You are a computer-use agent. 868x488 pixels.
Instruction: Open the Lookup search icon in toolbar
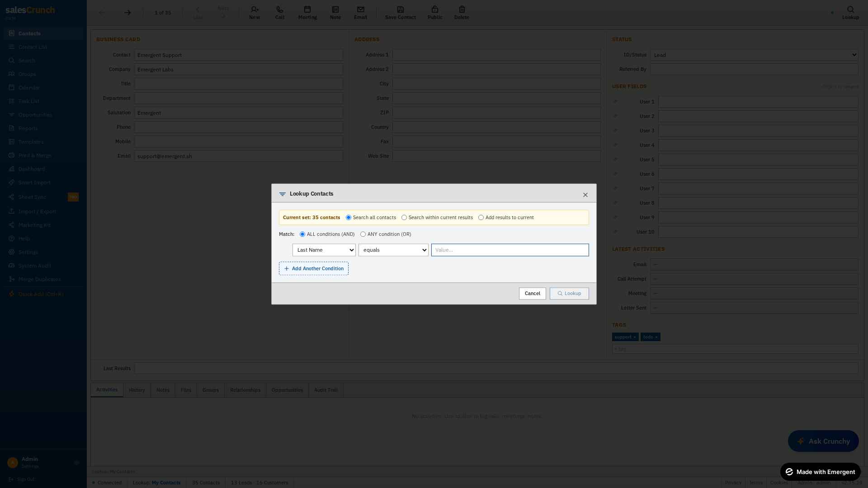850,13
